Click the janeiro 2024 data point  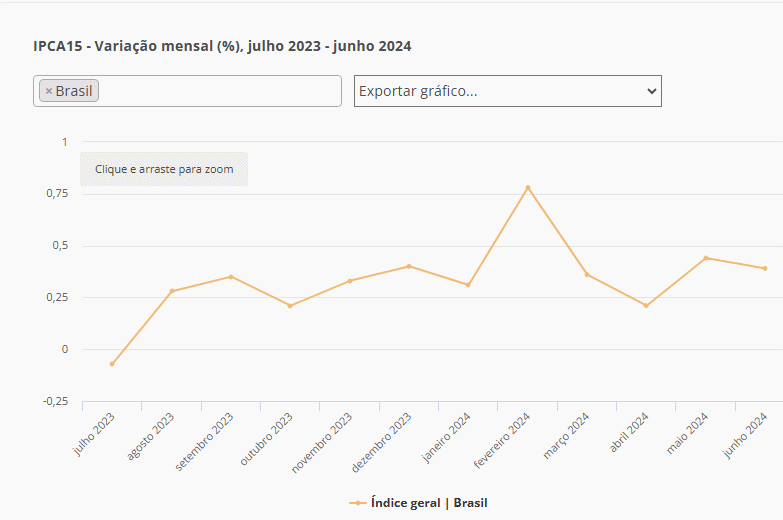[468, 285]
